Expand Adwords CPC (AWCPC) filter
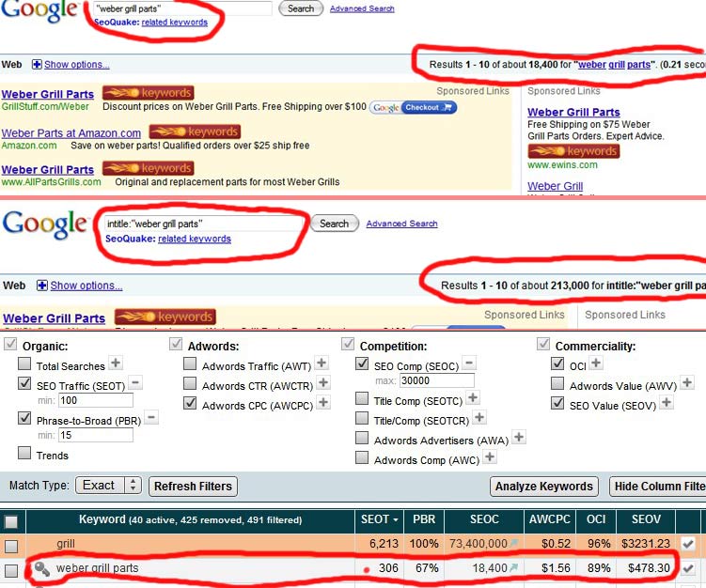 tap(322, 402)
